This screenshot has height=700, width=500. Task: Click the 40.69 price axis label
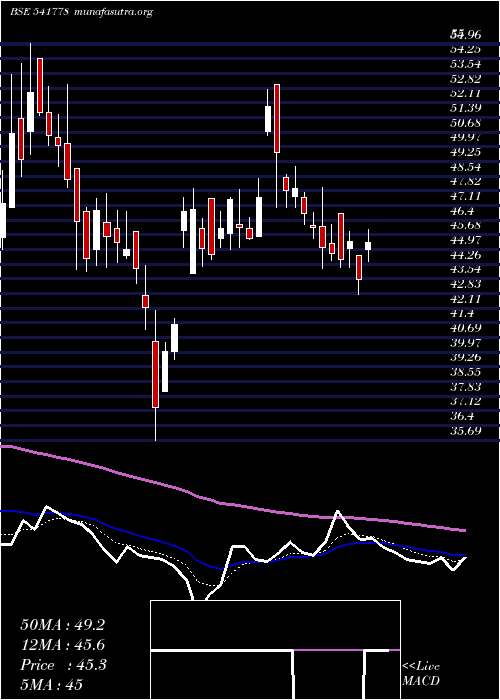(466, 328)
